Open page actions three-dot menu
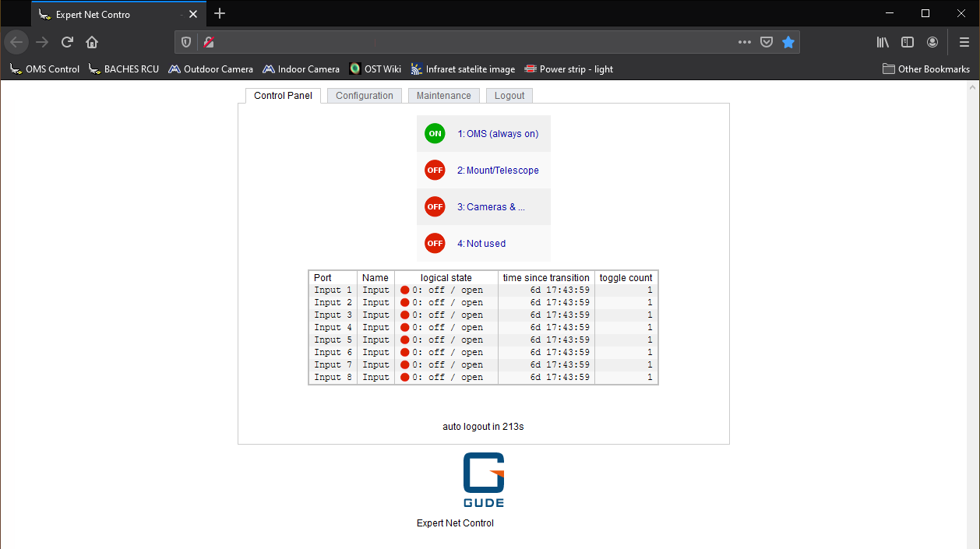This screenshot has width=980, height=549. pyautogui.click(x=745, y=42)
